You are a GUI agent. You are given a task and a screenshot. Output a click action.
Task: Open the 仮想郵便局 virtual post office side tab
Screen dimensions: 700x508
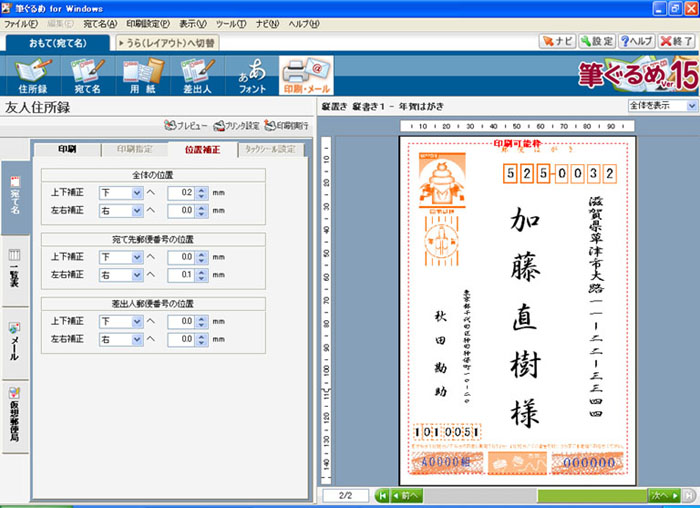click(14, 414)
